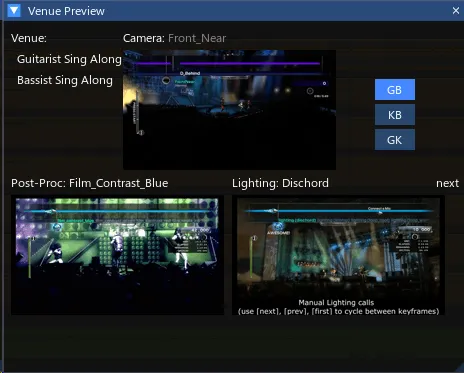Select the GB button
The width and height of the screenshot is (464, 373).
tap(395, 90)
